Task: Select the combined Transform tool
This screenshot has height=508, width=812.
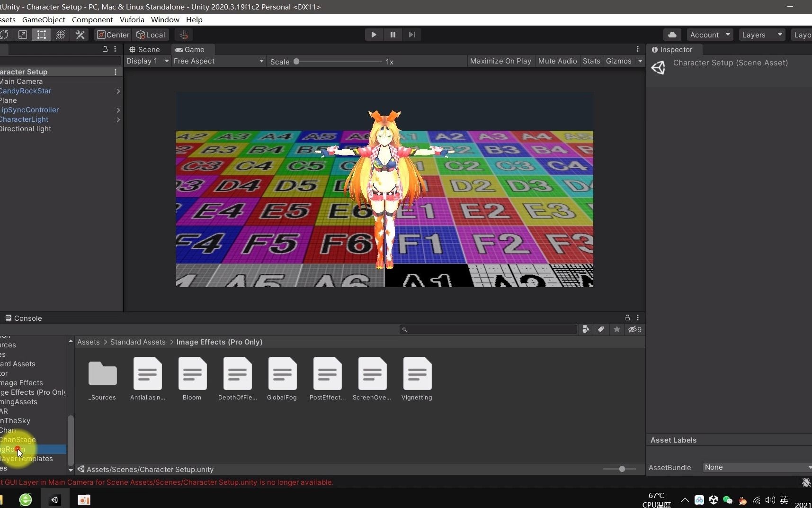Action: [61, 35]
